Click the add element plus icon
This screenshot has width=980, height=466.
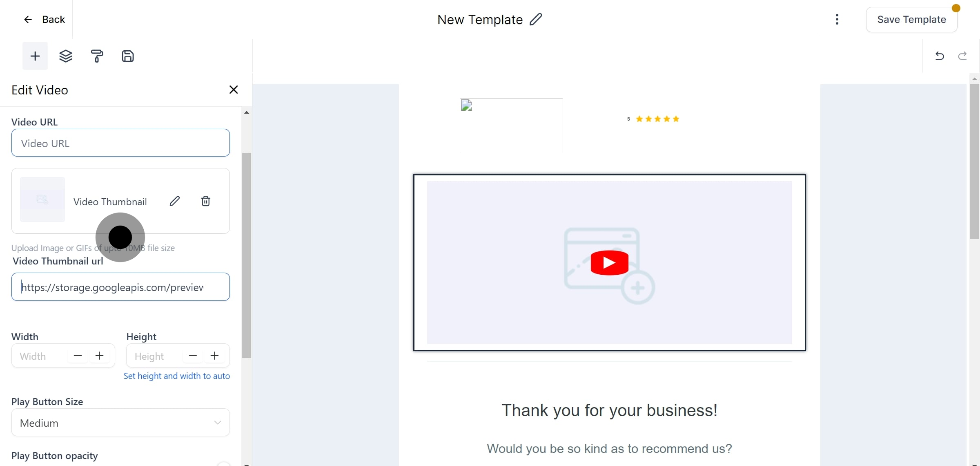(35, 56)
